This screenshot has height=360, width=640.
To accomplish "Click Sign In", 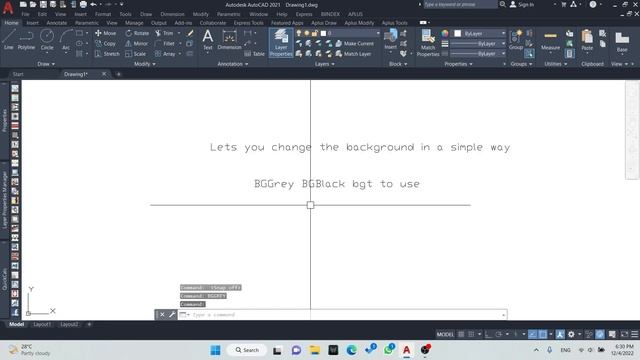I will [x=522, y=4].
